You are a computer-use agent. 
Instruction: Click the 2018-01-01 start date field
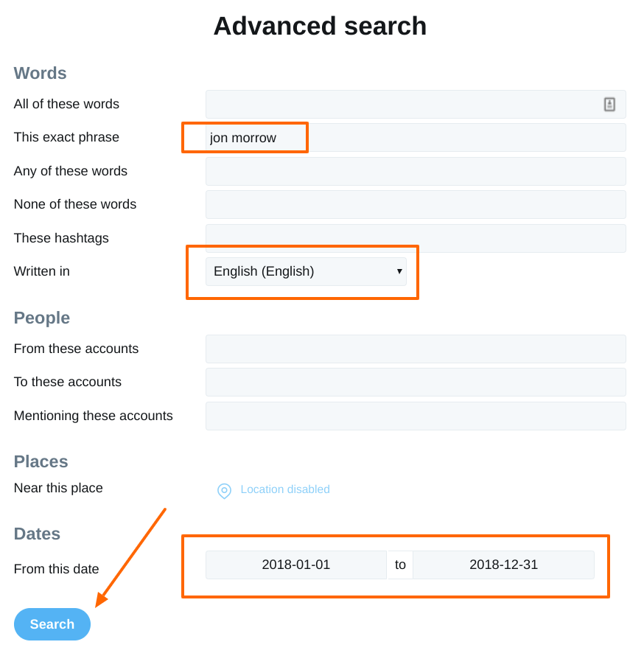(x=295, y=565)
